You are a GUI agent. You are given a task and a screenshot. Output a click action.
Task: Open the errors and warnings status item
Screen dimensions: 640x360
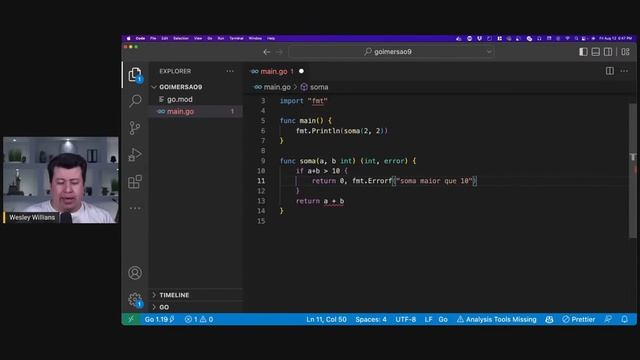point(199,319)
